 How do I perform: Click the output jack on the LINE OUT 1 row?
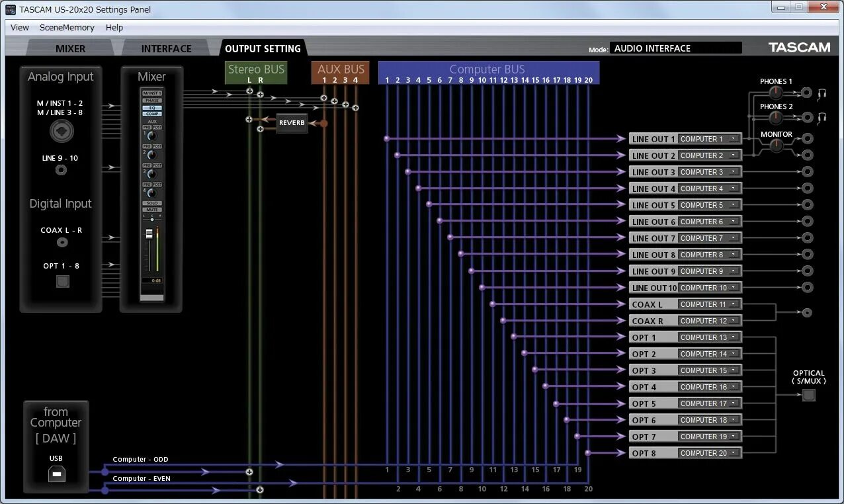[807, 138]
